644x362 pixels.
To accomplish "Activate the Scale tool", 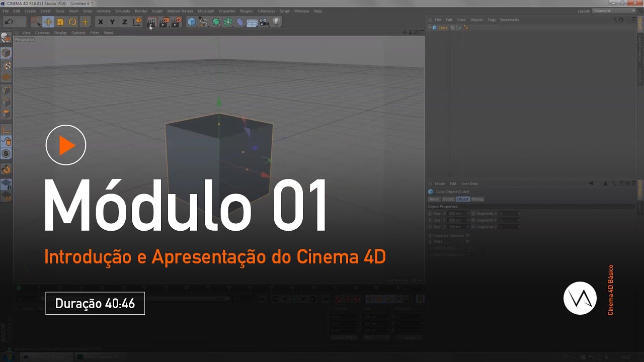I will point(60,22).
